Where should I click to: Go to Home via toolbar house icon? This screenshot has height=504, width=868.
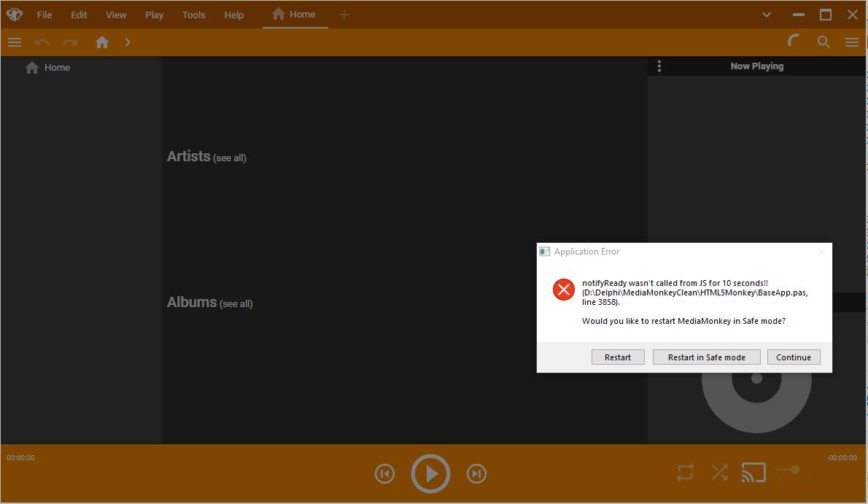(102, 42)
